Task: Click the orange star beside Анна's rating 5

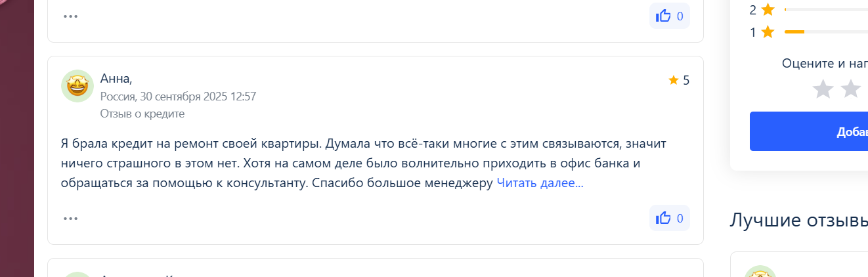Action: (x=673, y=80)
